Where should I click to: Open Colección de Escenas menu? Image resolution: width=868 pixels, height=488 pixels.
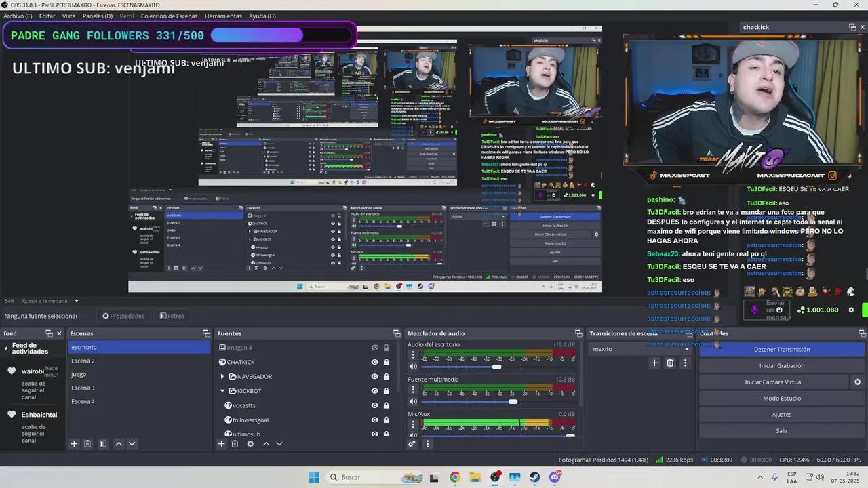[x=170, y=16]
